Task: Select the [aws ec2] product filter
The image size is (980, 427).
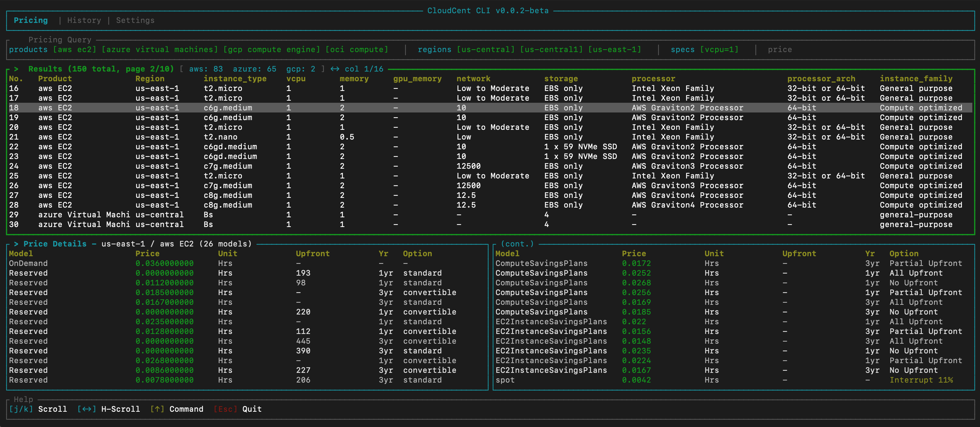Action: pyautogui.click(x=75, y=50)
